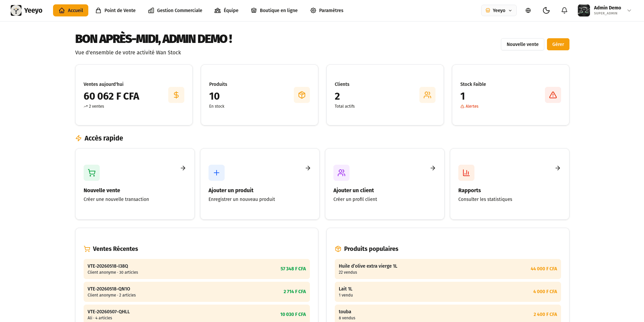Viewport: 644px width, 322px height.
Task: Toggle dark mode with moon icon
Action: click(x=546, y=10)
